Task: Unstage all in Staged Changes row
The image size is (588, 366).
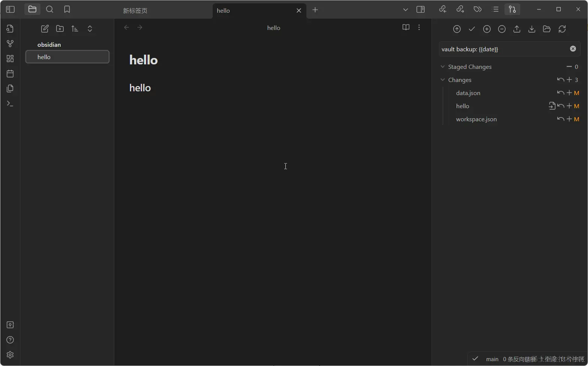Action: click(x=569, y=67)
